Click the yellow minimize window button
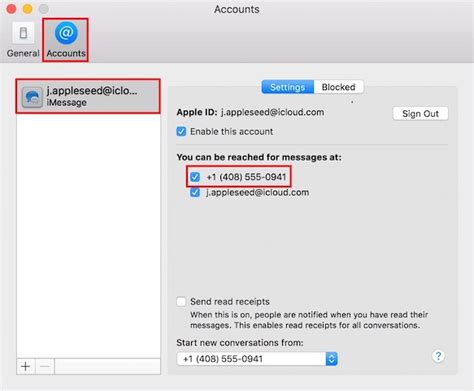Viewport: 474px width, 391px height. pyautogui.click(x=27, y=9)
